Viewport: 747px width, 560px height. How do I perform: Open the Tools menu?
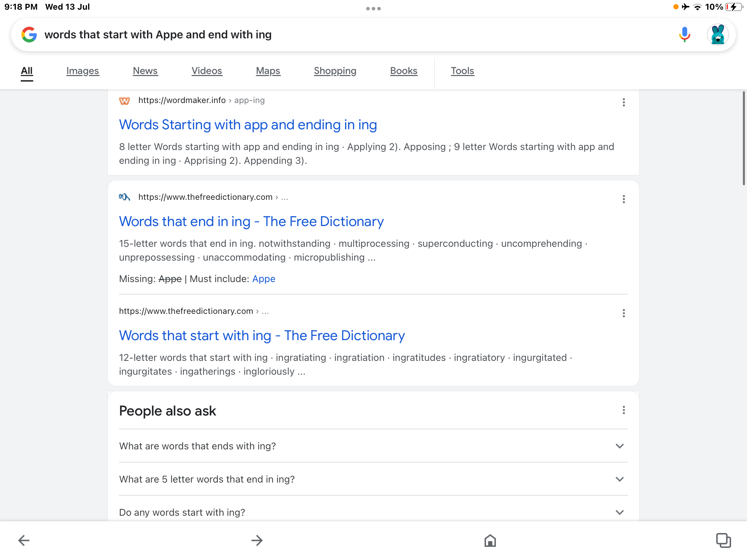(x=462, y=71)
